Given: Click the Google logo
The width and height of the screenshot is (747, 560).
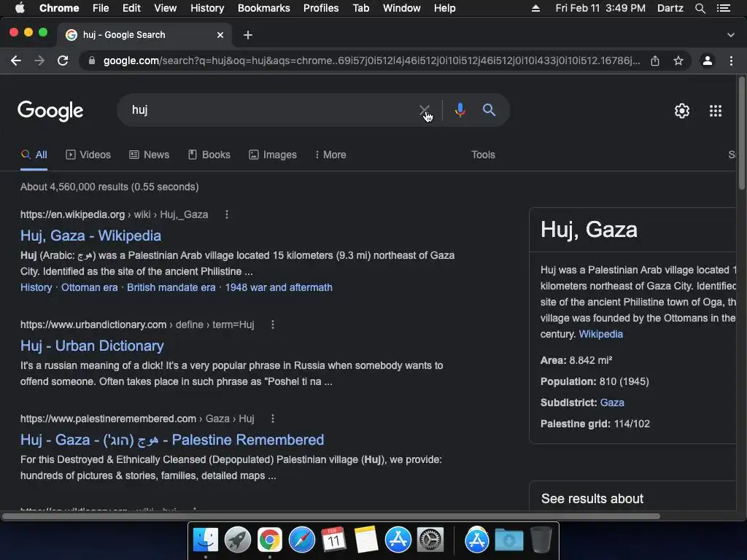Looking at the screenshot, I should (x=50, y=111).
